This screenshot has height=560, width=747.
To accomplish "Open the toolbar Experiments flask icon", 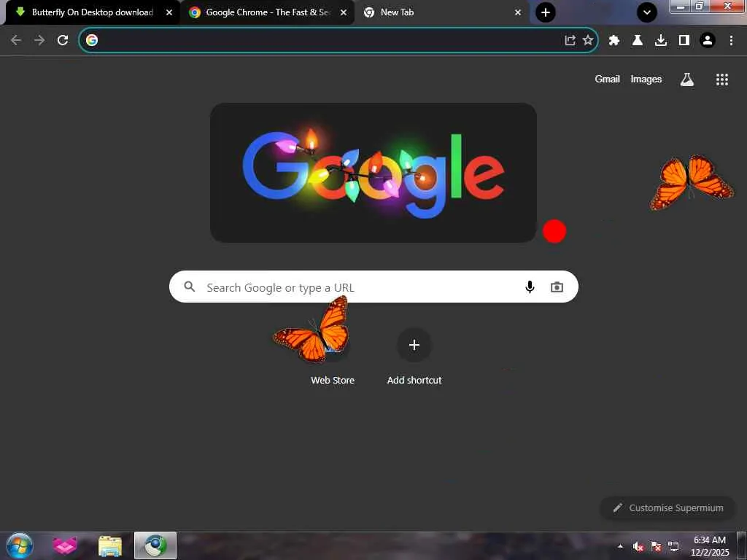I will pyautogui.click(x=638, y=41).
